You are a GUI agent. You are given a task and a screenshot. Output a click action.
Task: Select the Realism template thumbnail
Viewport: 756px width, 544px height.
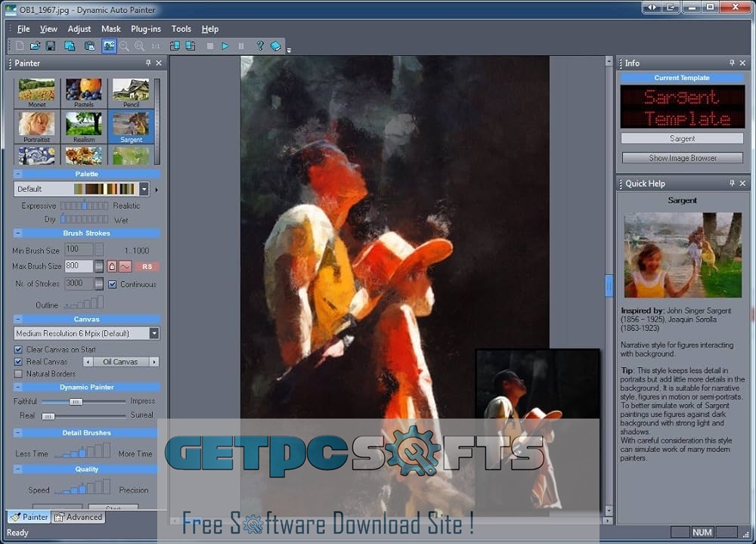click(x=84, y=127)
